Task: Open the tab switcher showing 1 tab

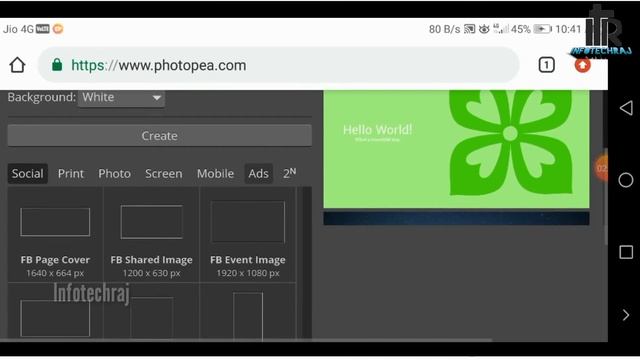Action: pyautogui.click(x=547, y=65)
